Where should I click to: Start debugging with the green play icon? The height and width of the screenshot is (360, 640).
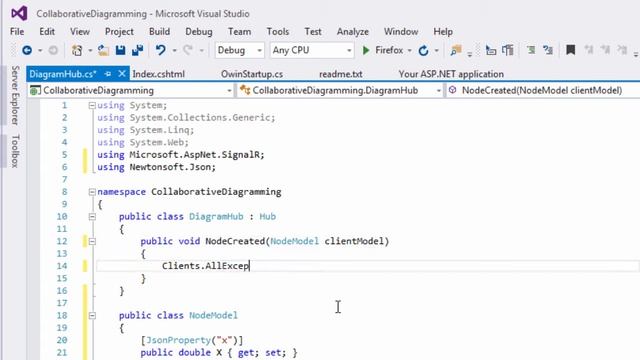tap(366, 50)
